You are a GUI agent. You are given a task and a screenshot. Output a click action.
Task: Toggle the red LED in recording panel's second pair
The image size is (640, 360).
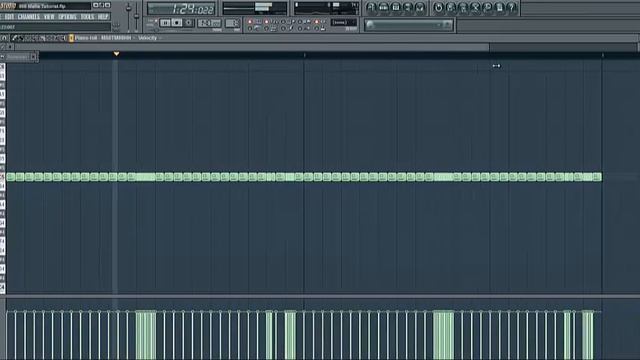pyautogui.click(x=267, y=22)
